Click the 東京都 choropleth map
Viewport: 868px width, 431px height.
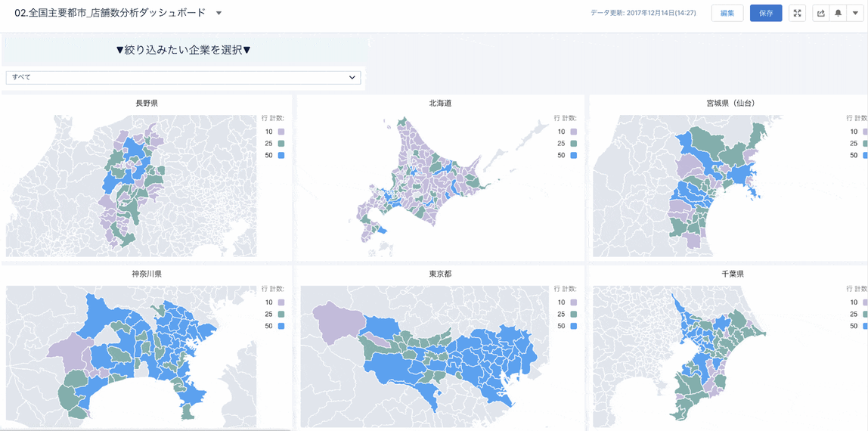coord(423,356)
